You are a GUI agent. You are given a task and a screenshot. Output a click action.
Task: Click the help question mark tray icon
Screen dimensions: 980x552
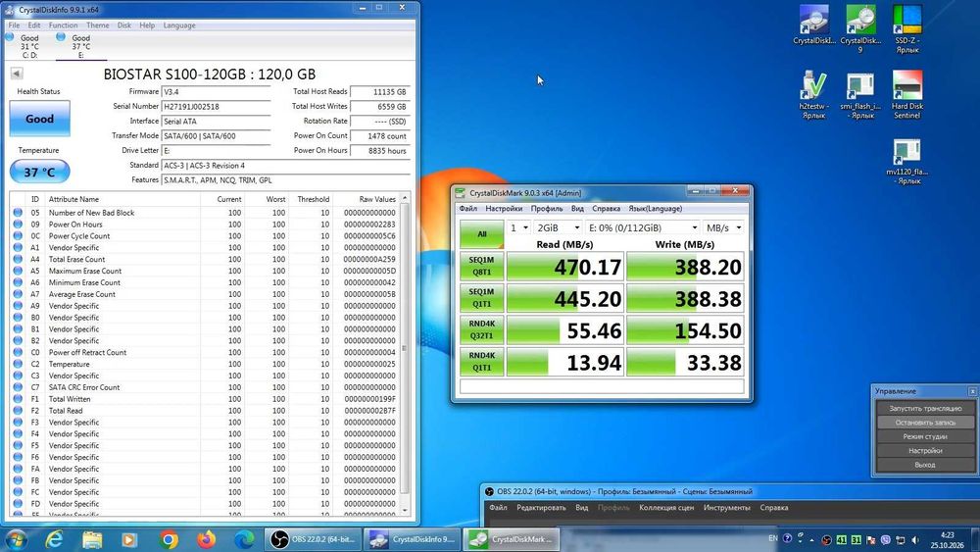tap(787, 538)
